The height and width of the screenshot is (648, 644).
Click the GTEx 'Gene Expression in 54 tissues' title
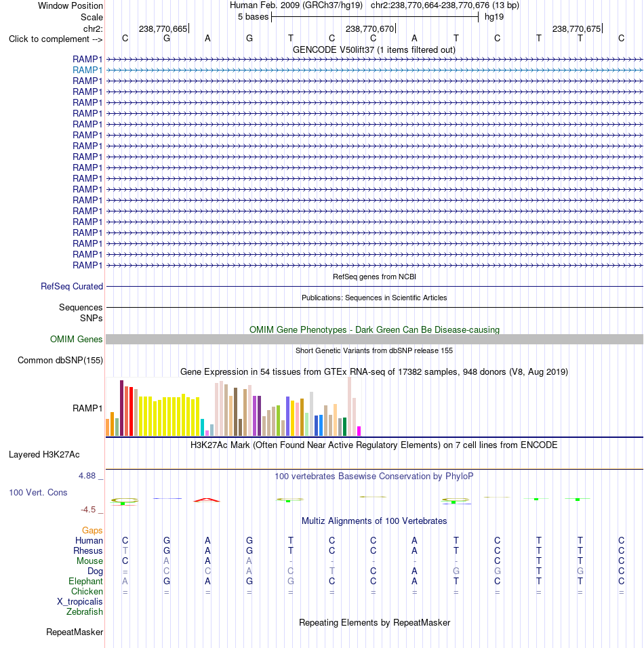374,371
